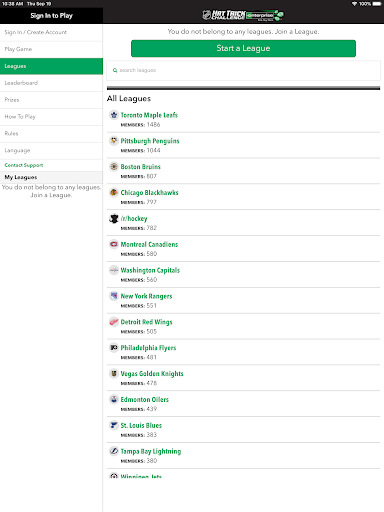Viewport: 384px width, 512px height.
Task: Focus the search leagues input field
Action: [243, 70]
